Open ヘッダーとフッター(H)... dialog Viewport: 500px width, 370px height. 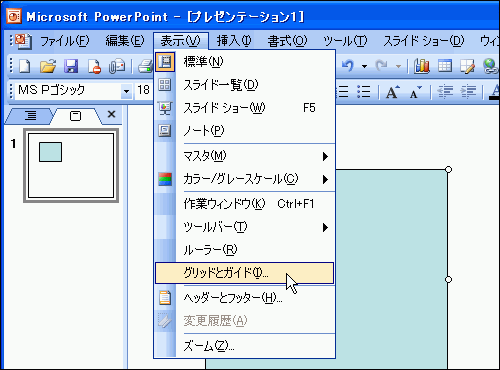click(x=244, y=298)
